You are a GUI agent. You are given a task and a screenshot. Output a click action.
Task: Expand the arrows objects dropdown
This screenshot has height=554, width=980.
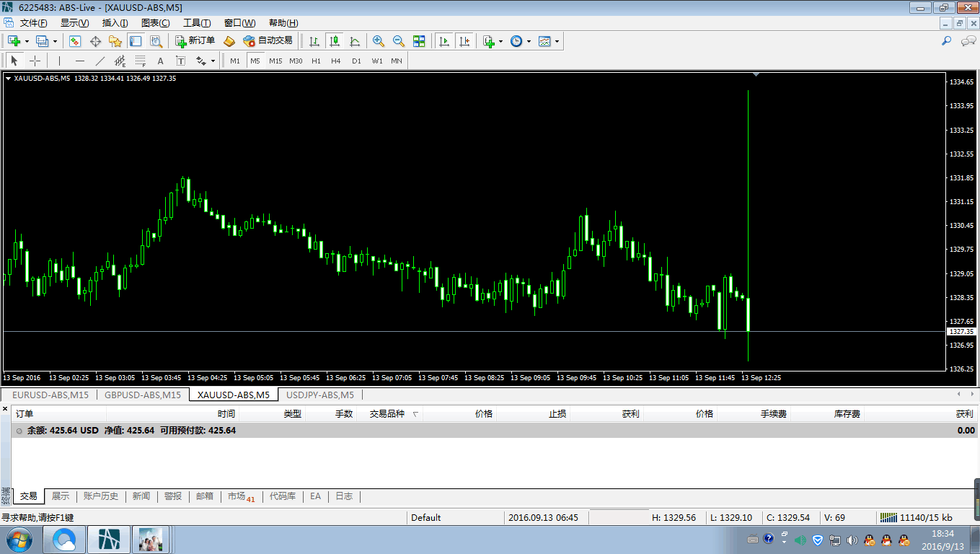pos(213,61)
